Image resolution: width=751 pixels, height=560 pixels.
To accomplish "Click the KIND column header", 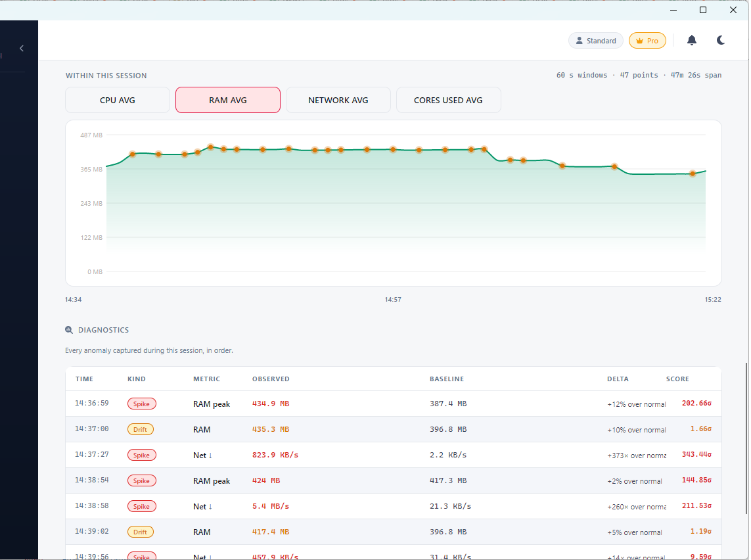I will 137,379.
